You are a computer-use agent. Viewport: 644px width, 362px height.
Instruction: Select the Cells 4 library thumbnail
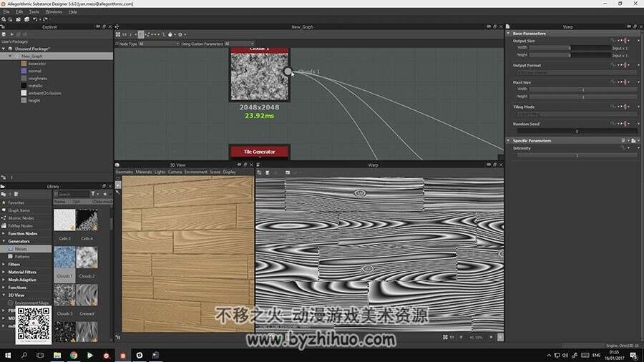pyautogui.click(x=87, y=220)
